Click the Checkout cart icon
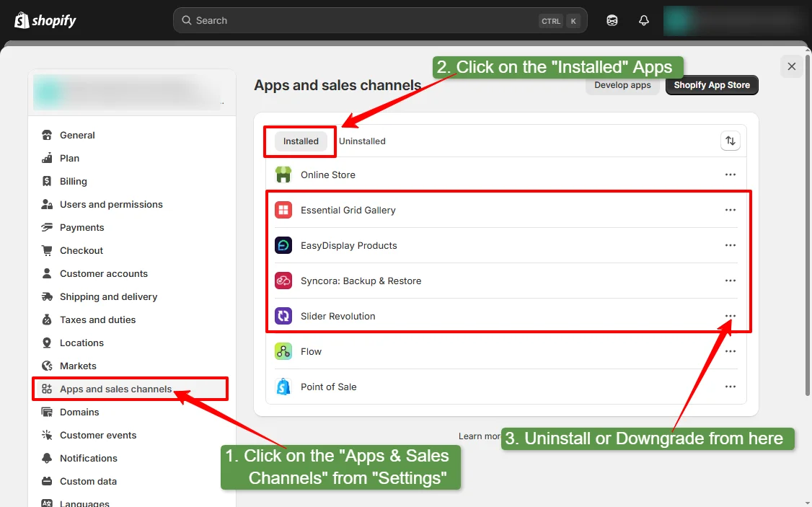This screenshot has height=507, width=812. coord(47,251)
